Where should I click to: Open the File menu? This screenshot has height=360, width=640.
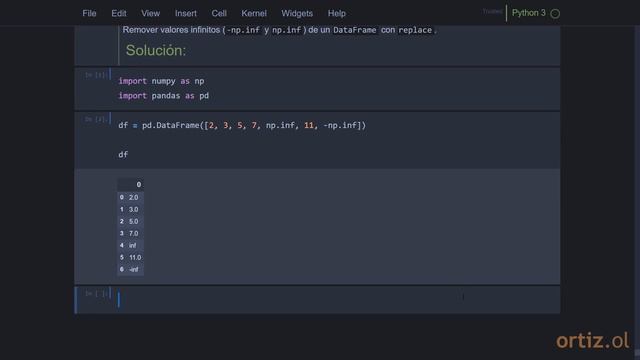coord(89,13)
